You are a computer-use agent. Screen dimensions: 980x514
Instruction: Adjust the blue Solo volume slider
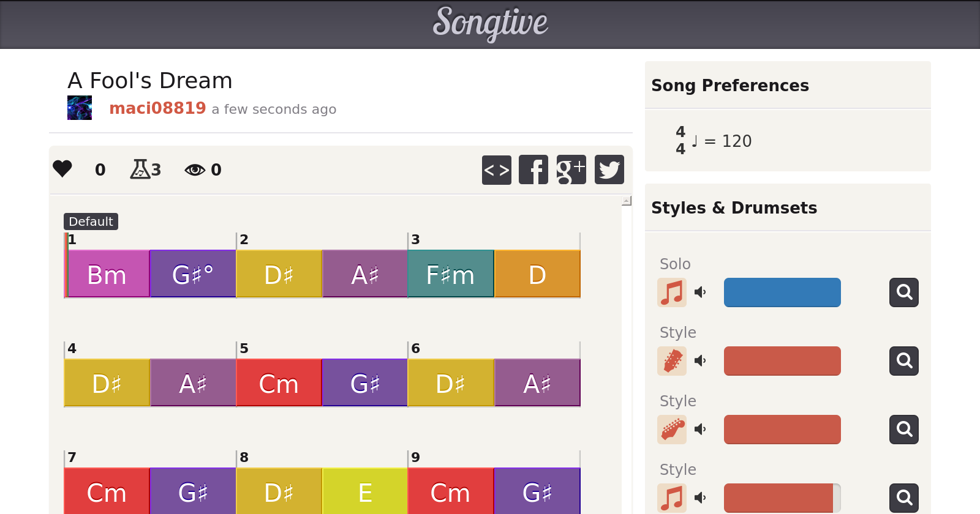[x=782, y=292]
